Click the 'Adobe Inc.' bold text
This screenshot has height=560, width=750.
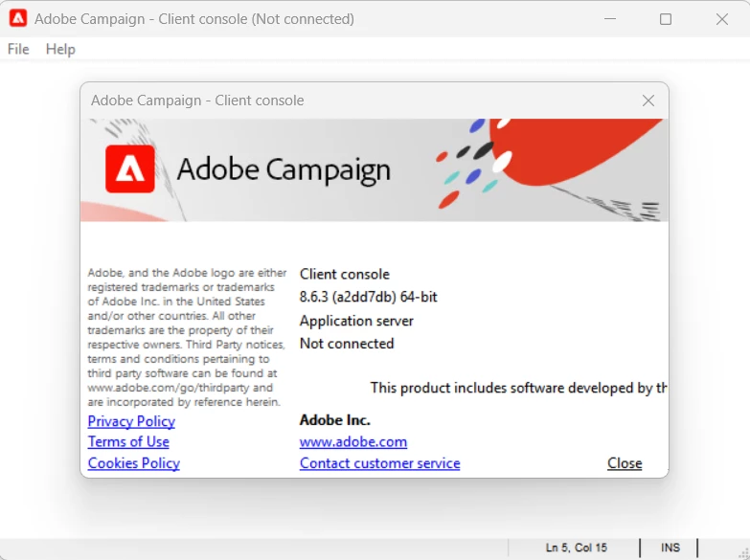point(335,420)
